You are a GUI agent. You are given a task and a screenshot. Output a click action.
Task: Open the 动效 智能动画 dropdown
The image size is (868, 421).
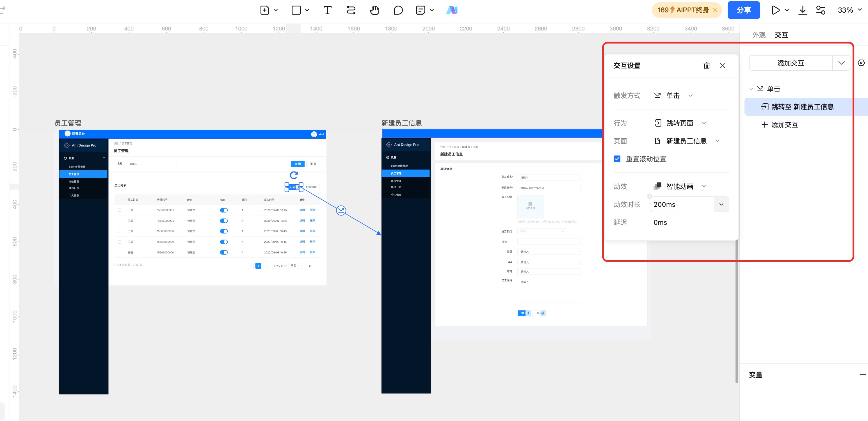pyautogui.click(x=680, y=186)
